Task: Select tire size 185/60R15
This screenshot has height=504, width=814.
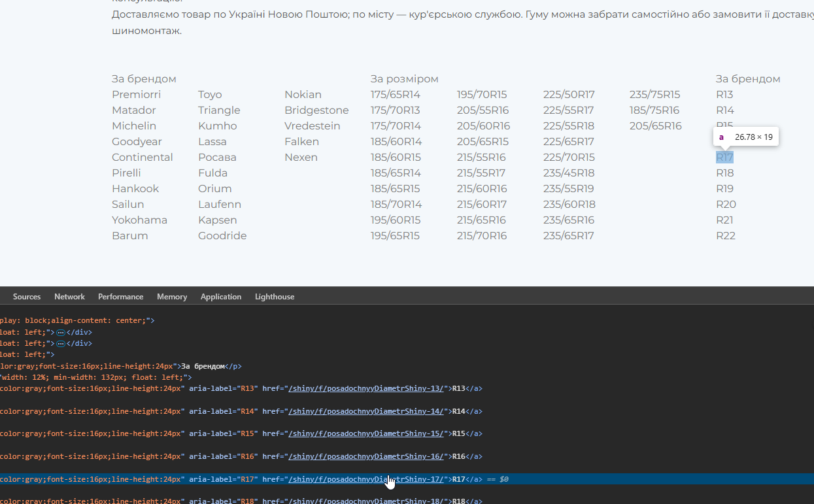Action: 396,158
